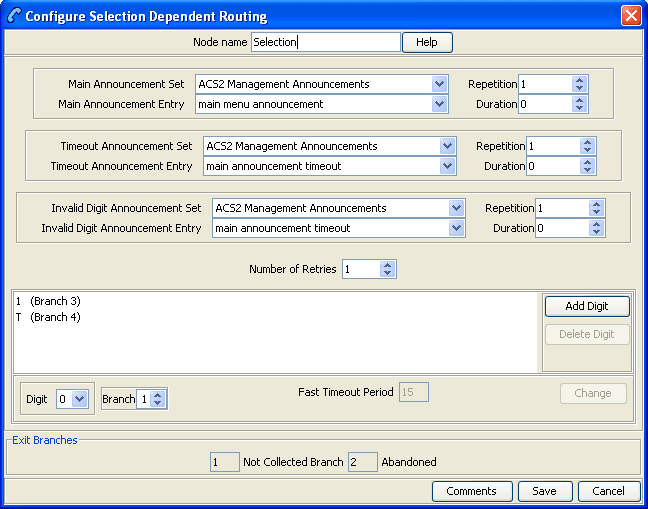Expand Main Announcement Entry dropdown
The height and width of the screenshot is (509, 648).
click(x=439, y=104)
